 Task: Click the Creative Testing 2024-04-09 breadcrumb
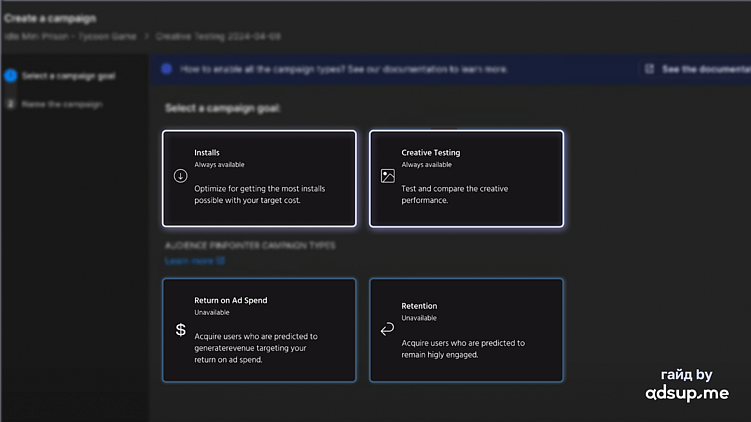[x=218, y=36]
